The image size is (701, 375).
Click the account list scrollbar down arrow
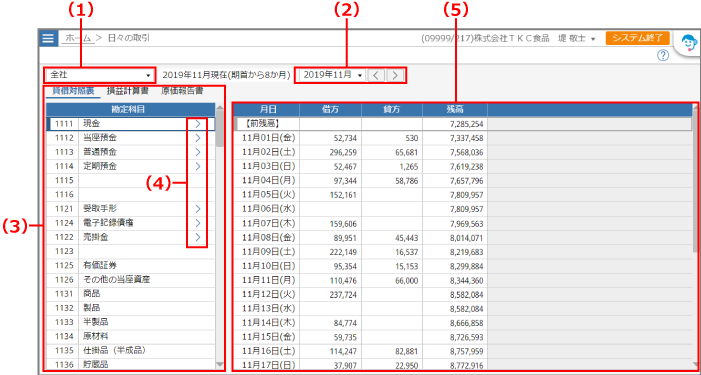click(220, 365)
